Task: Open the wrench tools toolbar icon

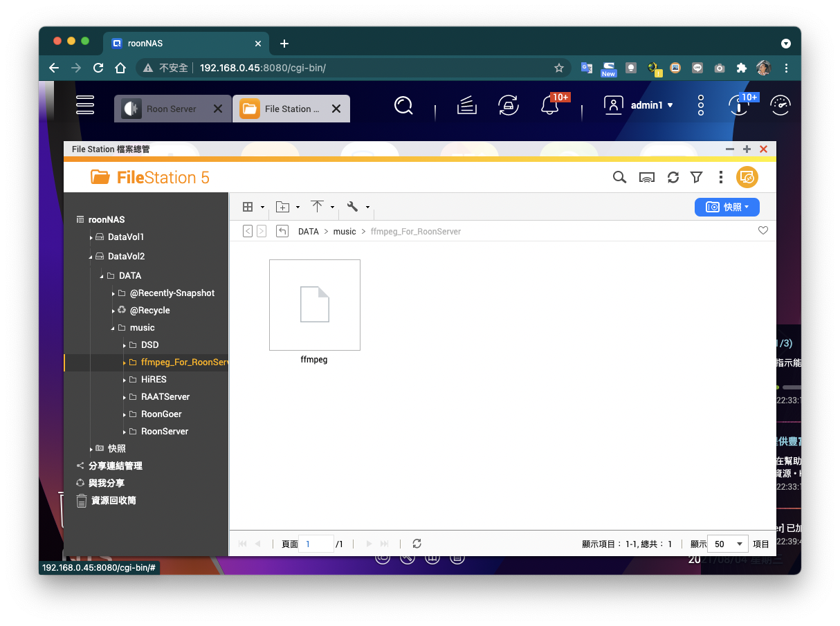Action: [x=352, y=206]
